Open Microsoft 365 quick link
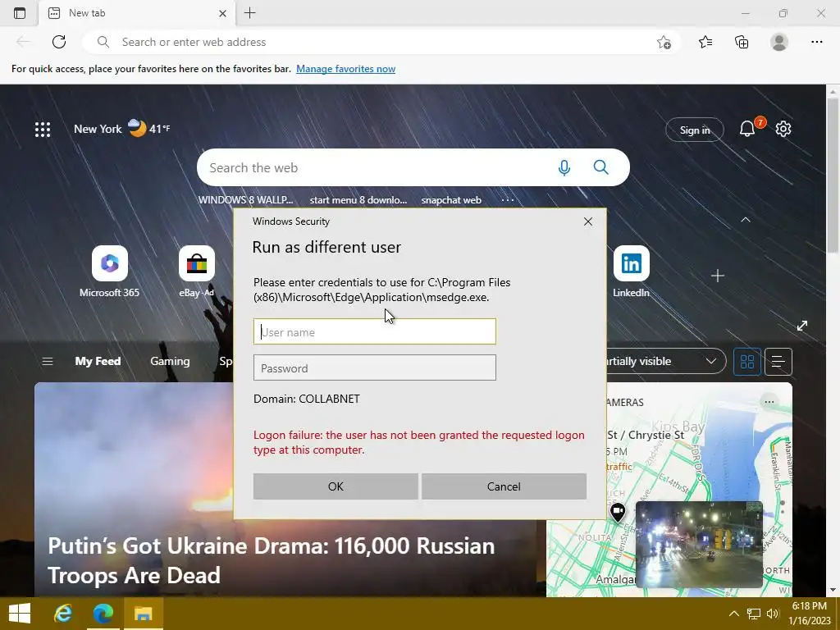The height and width of the screenshot is (630, 840). tap(109, 271)
